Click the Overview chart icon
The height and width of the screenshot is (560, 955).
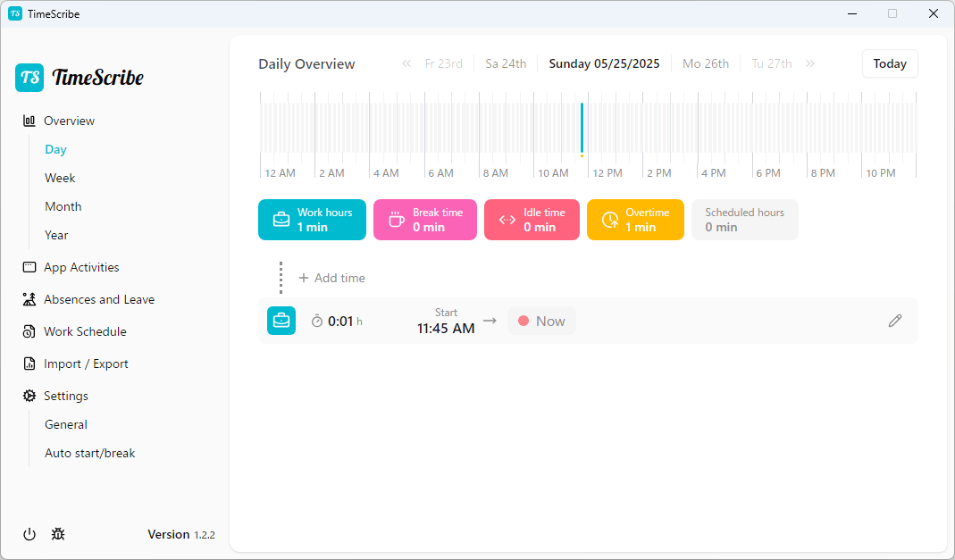click(x=29, y=121)
